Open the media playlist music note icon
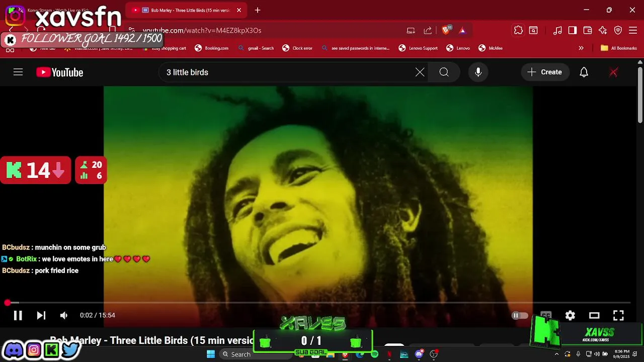The width and height of the screenshot is (644, 362). [557, 30]
